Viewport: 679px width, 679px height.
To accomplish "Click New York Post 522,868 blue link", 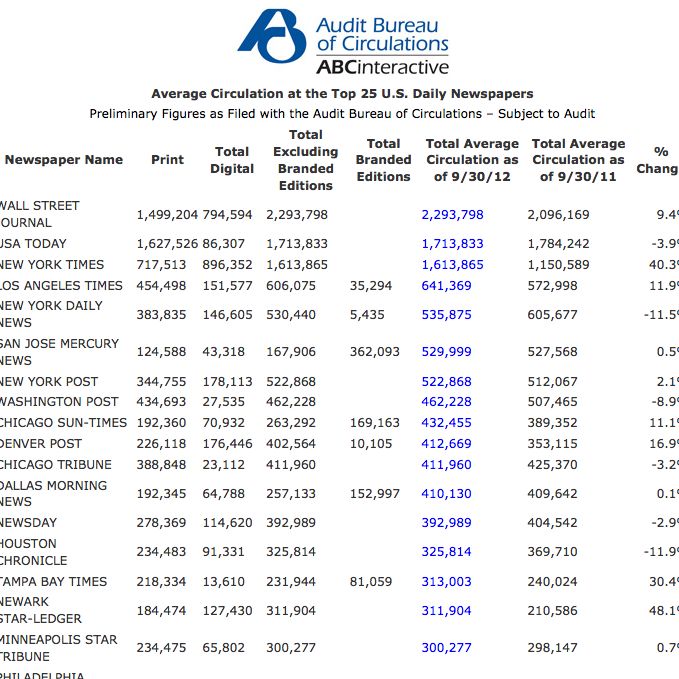I will 446,382.
